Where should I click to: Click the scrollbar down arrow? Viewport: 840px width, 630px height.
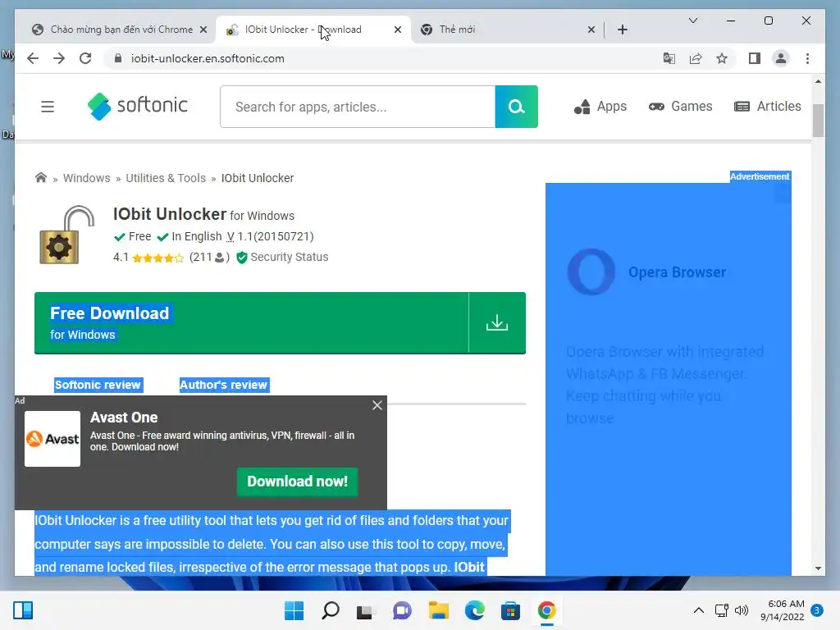click(x=818, y=568)
